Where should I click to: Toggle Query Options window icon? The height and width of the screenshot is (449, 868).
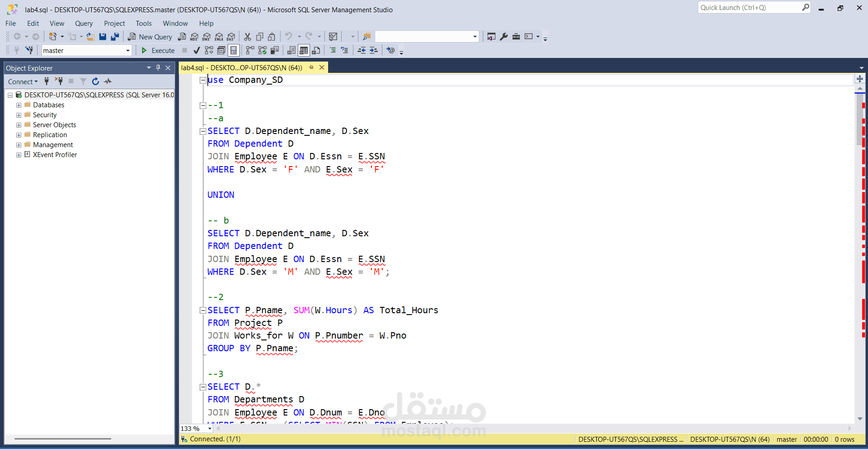[221, 50]
